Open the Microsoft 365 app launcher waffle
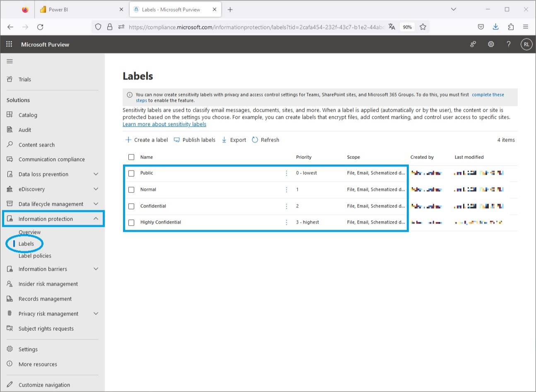The height and width of the screenshot is (392, 536). 9,44
